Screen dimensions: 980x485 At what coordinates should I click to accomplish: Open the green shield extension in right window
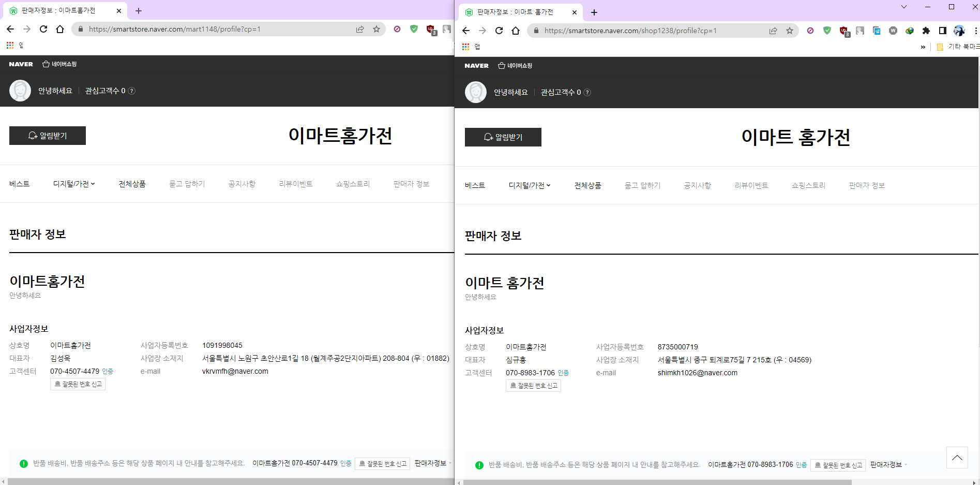(827, 31)
